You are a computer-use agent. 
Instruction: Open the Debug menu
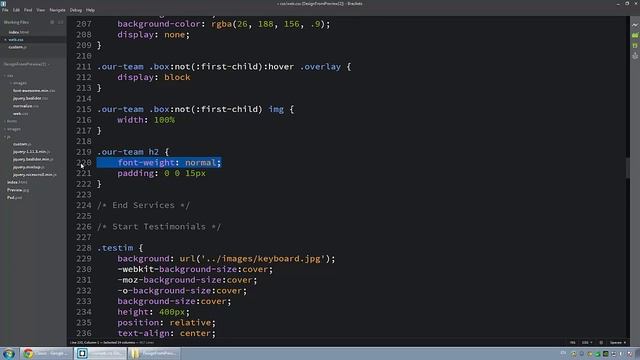pos(76,10)
